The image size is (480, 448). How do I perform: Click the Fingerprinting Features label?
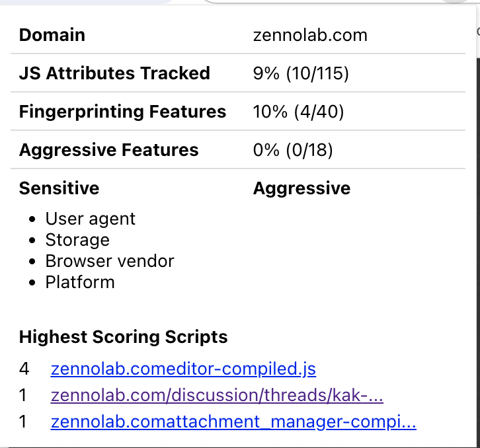coord(122,112)
